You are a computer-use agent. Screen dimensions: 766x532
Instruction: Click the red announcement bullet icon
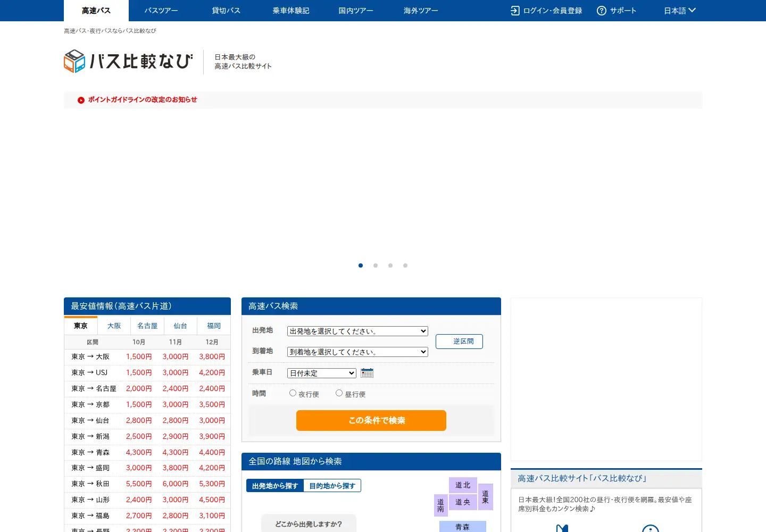point(81,100)
